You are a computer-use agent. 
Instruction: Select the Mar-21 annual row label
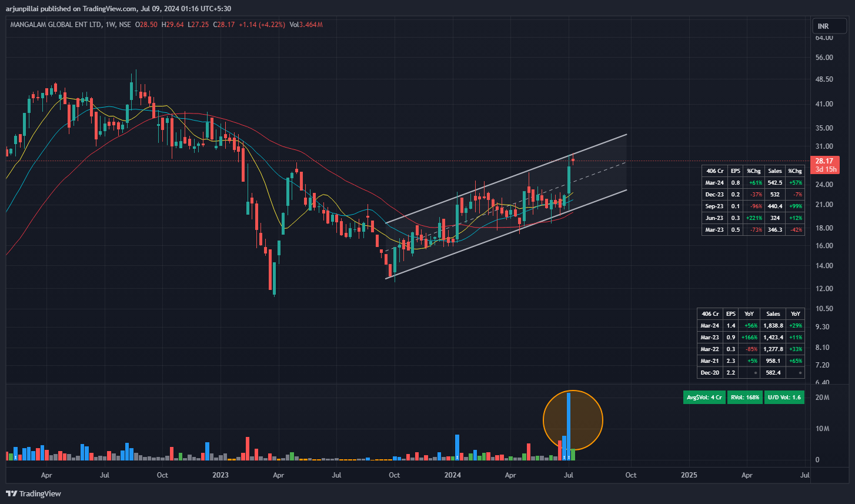(710, 361)
